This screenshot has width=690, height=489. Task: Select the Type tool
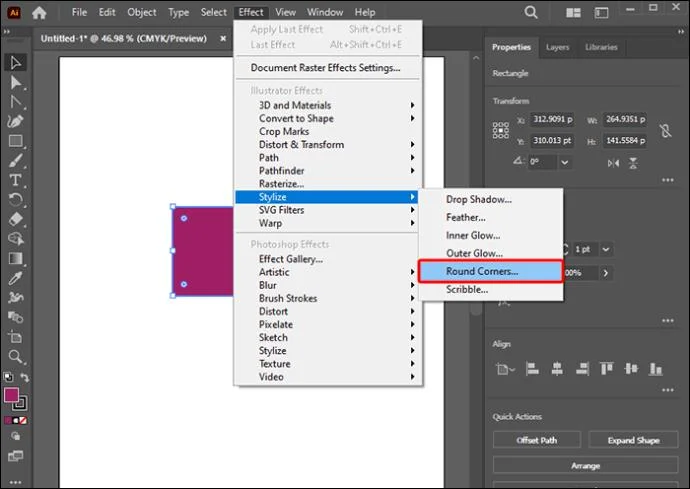tap(15, 180)
